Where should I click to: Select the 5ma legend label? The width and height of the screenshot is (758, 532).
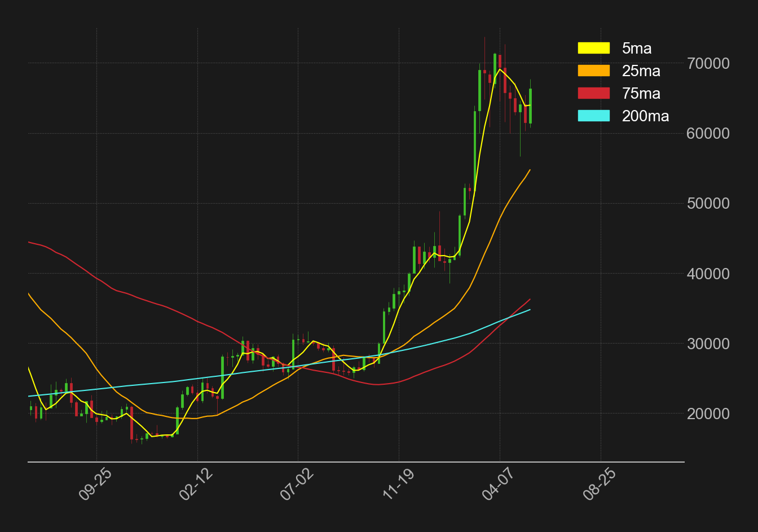pyautogui.click(x=637, y=49)
